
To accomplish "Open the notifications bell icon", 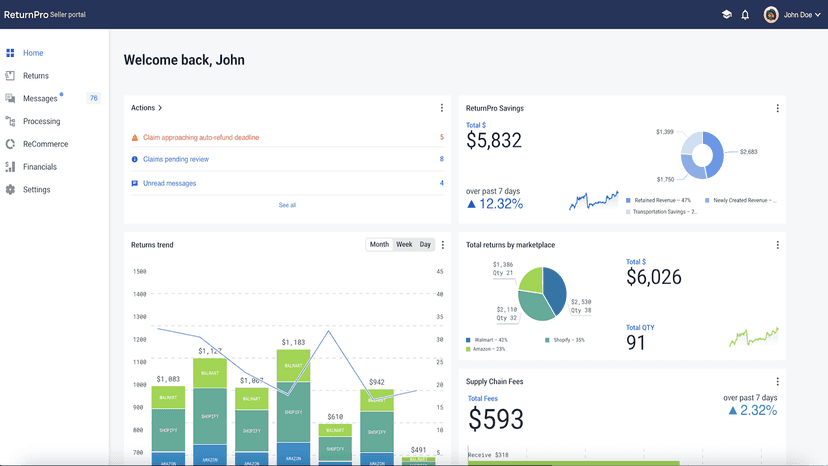I will tap(745, 15).
